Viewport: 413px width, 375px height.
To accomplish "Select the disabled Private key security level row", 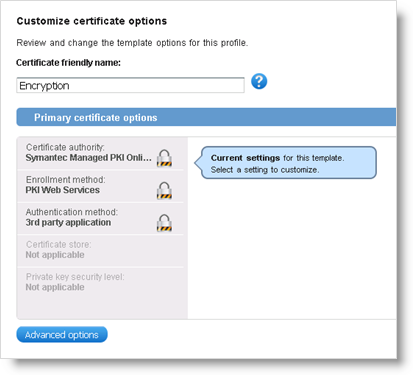I will (x=100, y=283).
